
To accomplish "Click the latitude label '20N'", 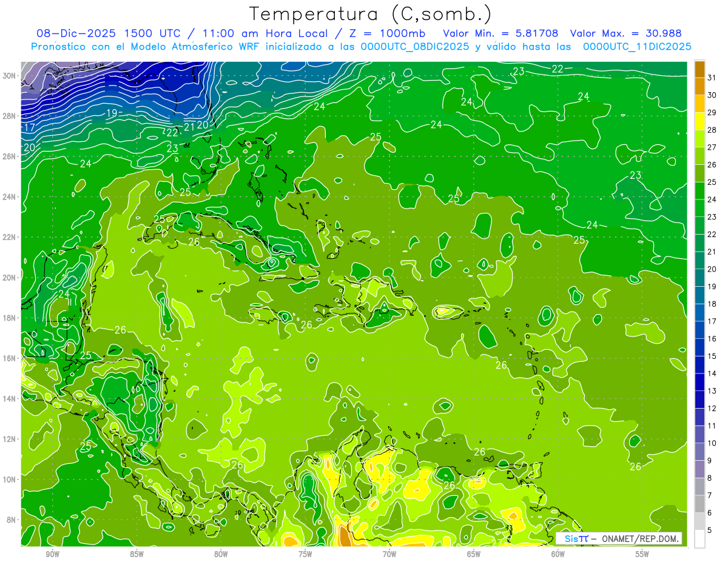I will 10,278.
